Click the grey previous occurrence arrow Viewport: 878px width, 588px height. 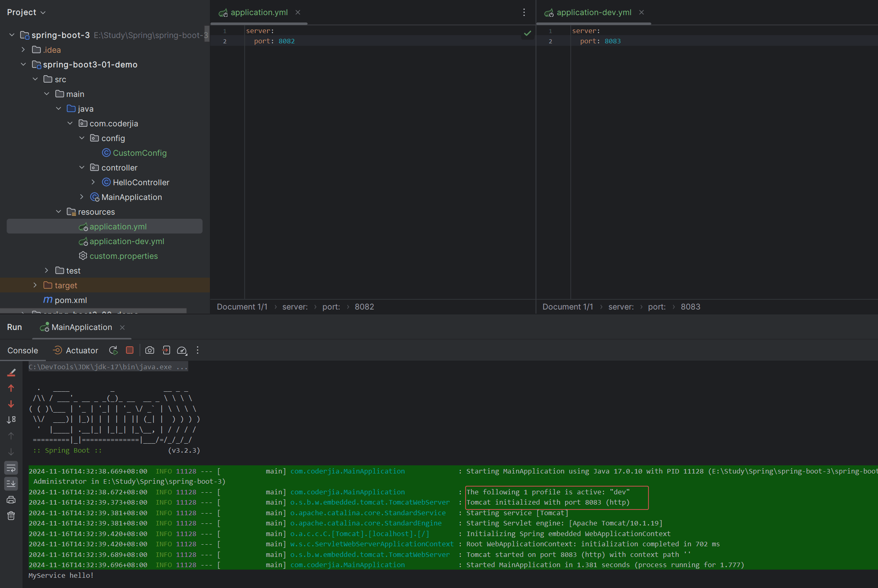pos(11,436)
